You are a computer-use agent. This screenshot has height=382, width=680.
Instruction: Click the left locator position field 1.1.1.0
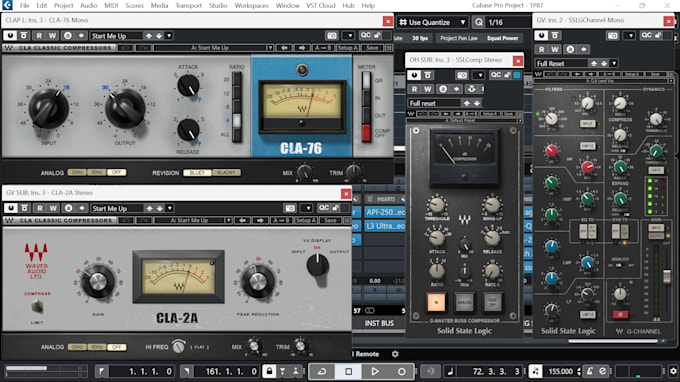point(141,372)
